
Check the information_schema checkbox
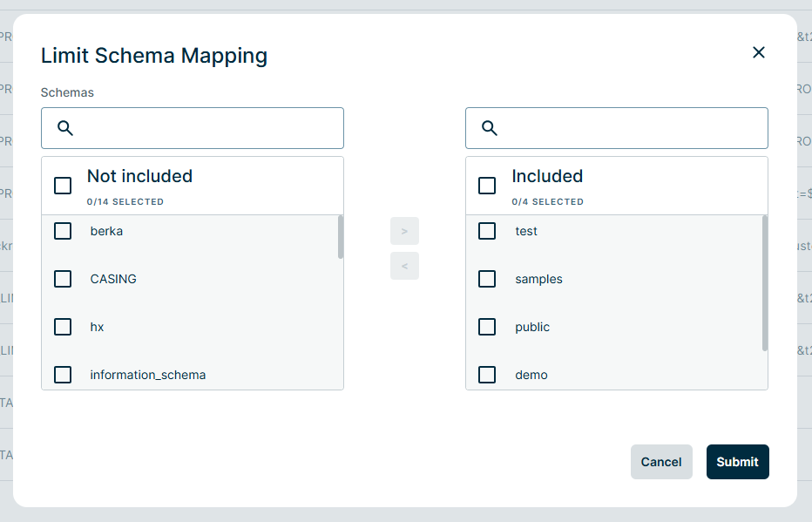tap(62, 375)
